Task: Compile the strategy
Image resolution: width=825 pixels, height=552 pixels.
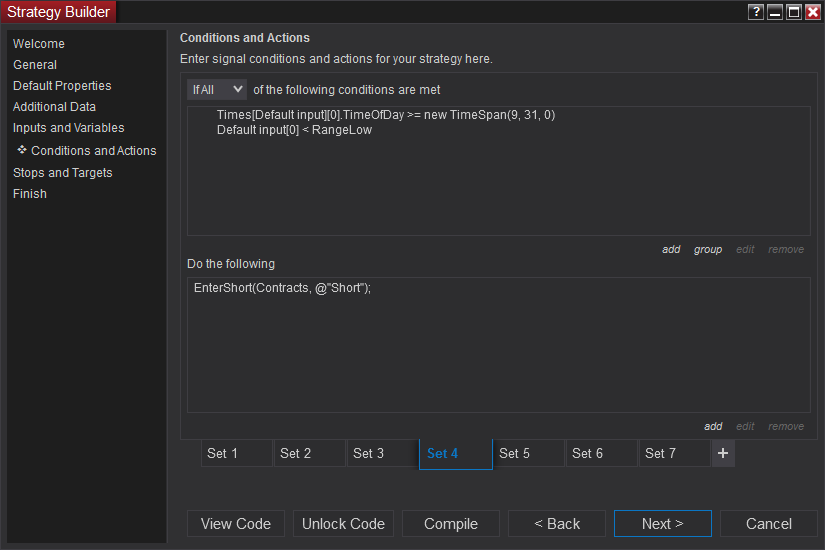Action: click(x=451, y=524)
